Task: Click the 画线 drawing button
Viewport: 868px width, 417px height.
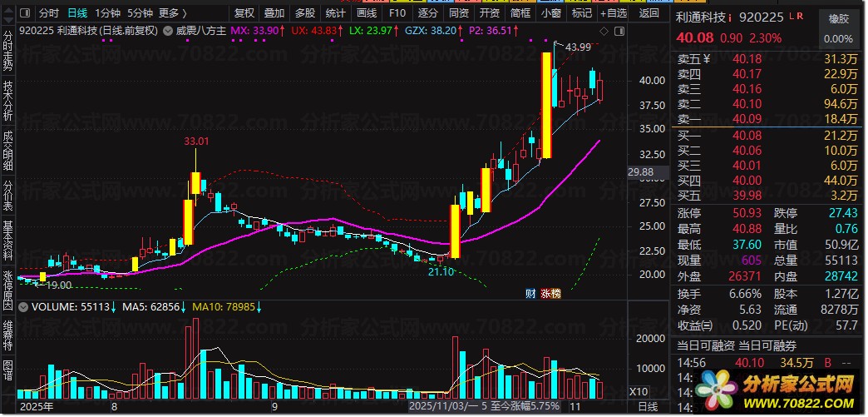Action: coord(367,12)
